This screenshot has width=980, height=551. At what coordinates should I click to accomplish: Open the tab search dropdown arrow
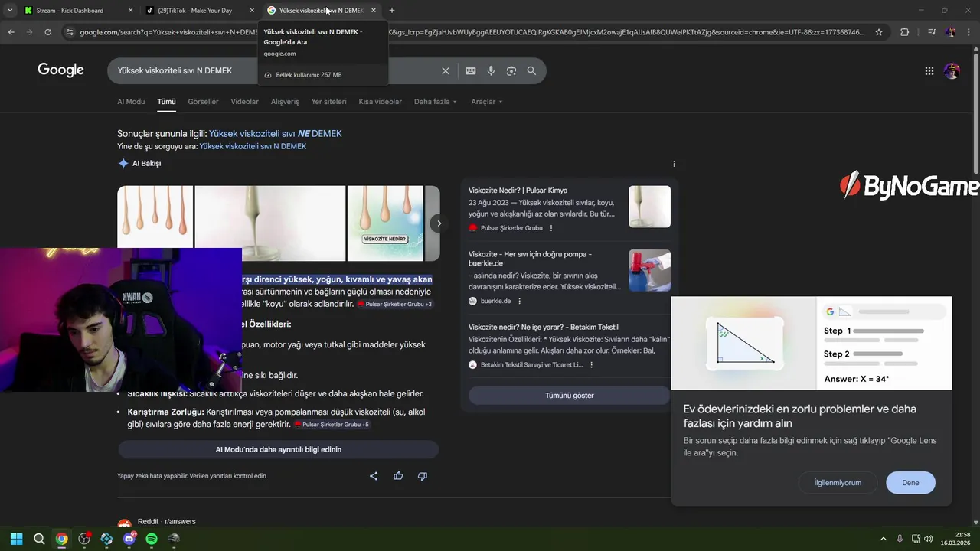[x=10, y=11]
